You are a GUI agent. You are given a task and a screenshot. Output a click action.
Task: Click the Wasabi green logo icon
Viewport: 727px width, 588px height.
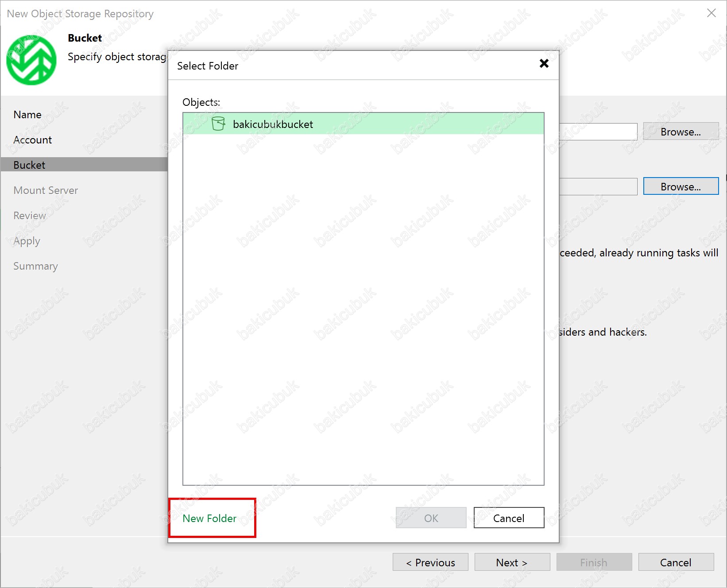[x=31, y=60]
